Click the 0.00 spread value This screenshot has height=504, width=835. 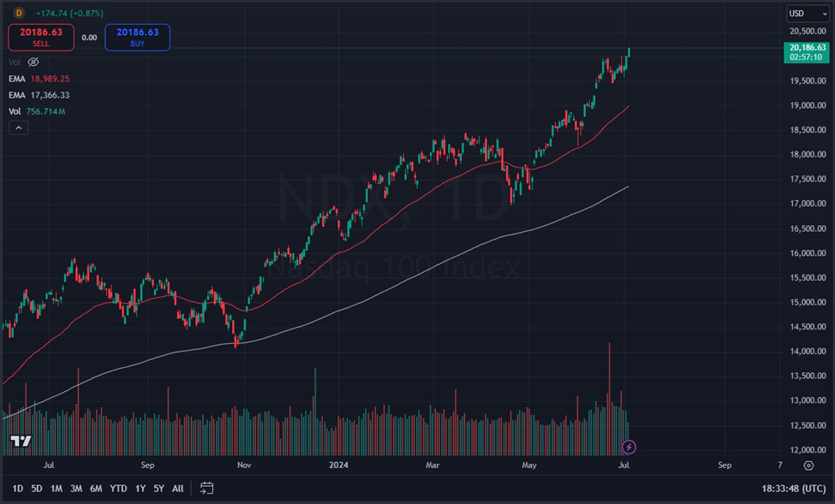(x=89, y=38)
